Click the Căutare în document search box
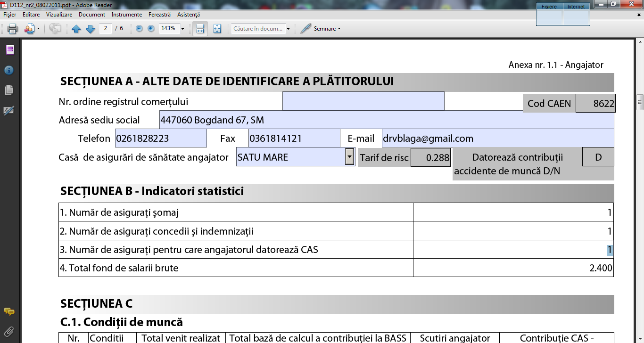The height and width of the screenshot is (343, 644). (258, 29)
